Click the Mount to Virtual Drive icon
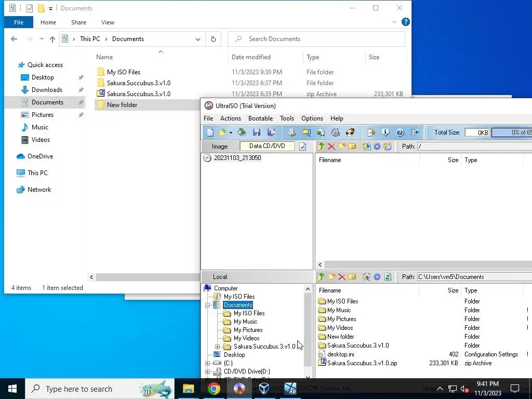 (335, 132)
